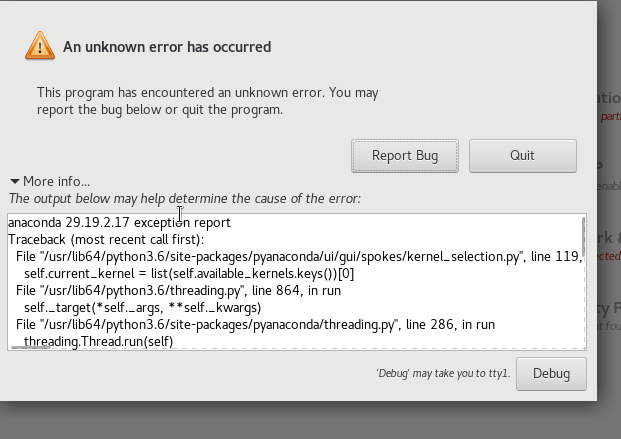The width and height of the screenshot is (621, 439).
Task: Click the orange warning triangle icon
Action: [39, 45]
